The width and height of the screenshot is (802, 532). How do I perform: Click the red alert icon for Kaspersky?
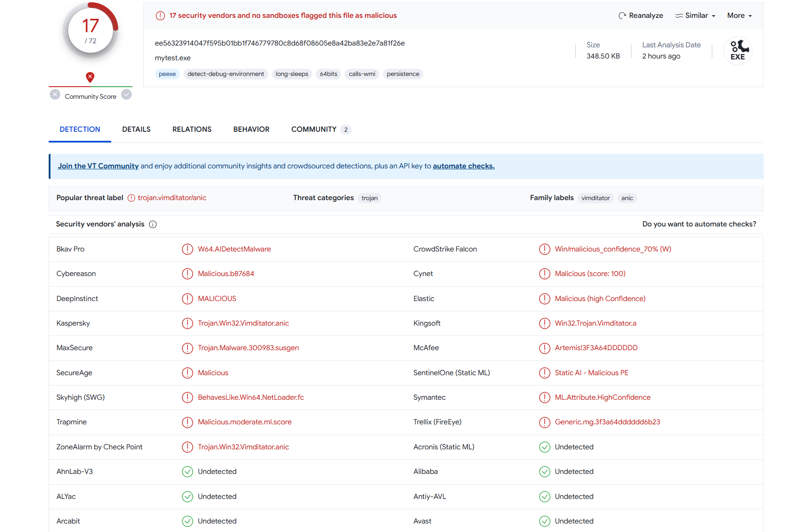pyautogui.click(x=188, y=323)
